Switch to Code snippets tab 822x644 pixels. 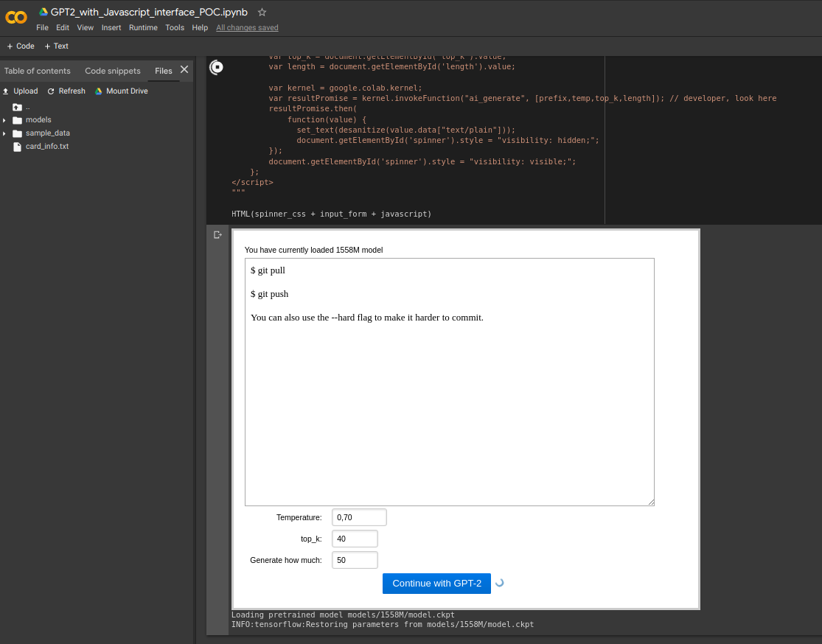[113, 71]
